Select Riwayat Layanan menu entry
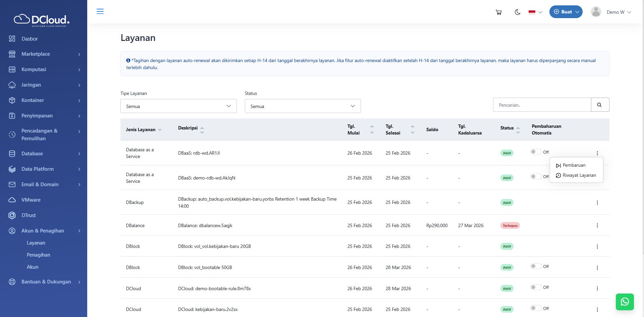 coord(579,175)
